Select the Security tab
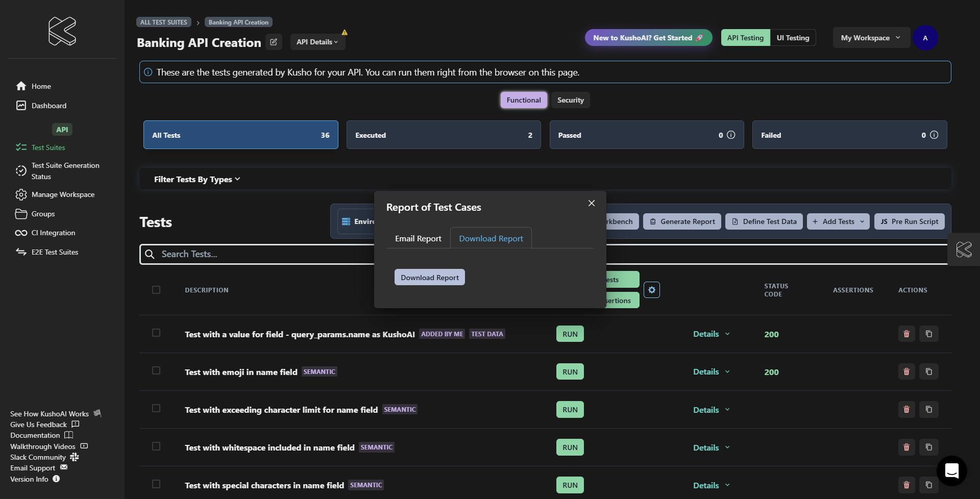Viewport: 980px width, 499px height. click(570, 100)
